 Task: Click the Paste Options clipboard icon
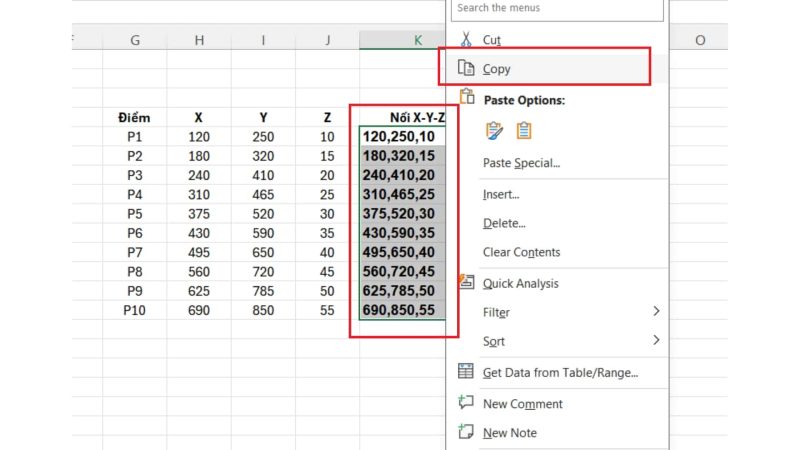(x=467, y=96)
